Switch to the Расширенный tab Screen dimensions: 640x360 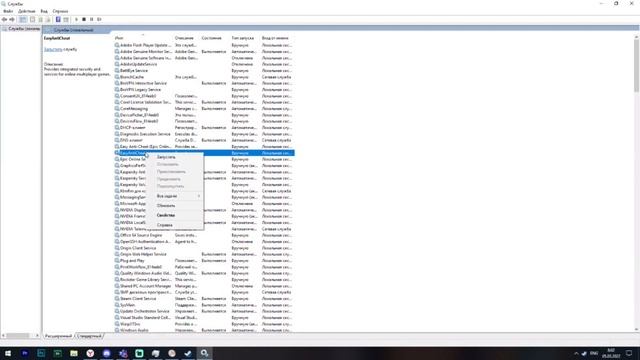coord(58,336)
